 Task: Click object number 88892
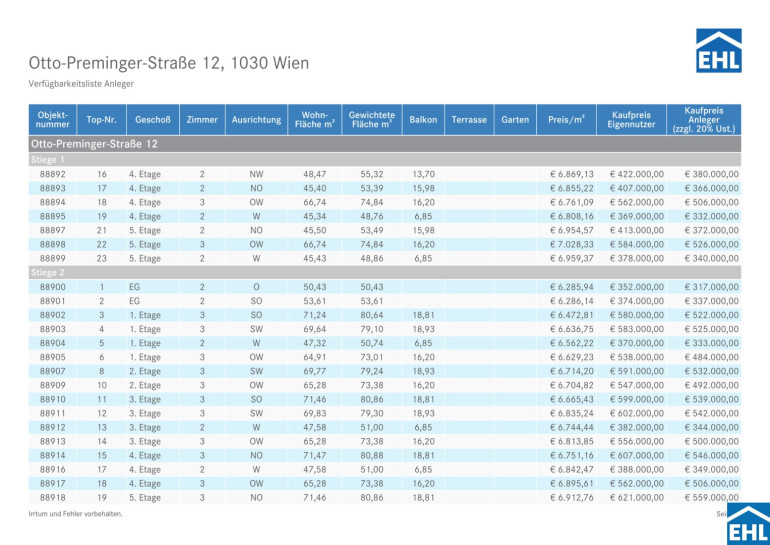click(x=53, y=174)
